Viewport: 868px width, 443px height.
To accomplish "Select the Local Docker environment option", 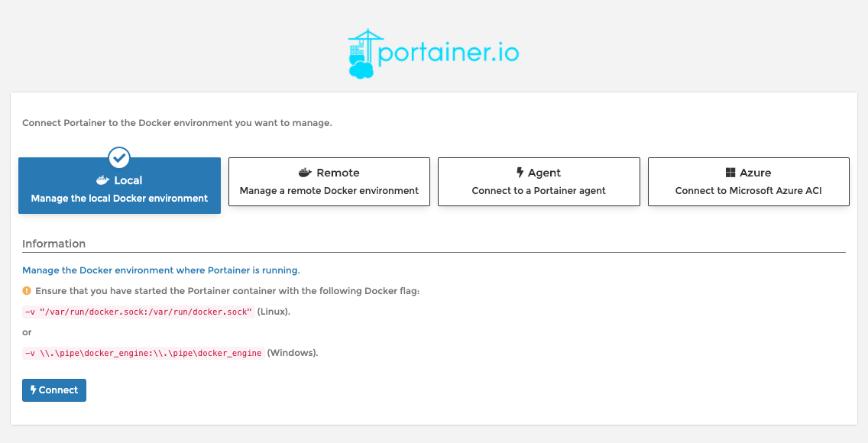I will click(119, 186).
